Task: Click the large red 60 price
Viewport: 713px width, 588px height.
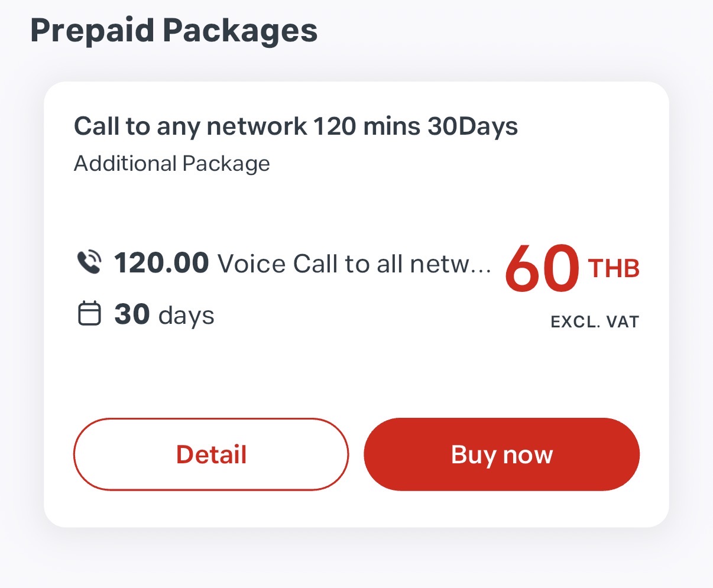Action: pyautogui.click(x=542, y=269)
